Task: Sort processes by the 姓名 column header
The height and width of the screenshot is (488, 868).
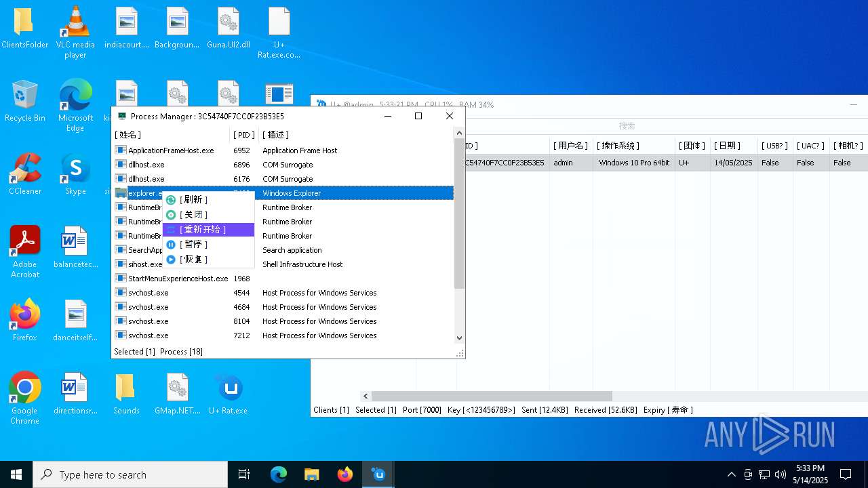Action: pyautogui.click(x=172, y=135)
